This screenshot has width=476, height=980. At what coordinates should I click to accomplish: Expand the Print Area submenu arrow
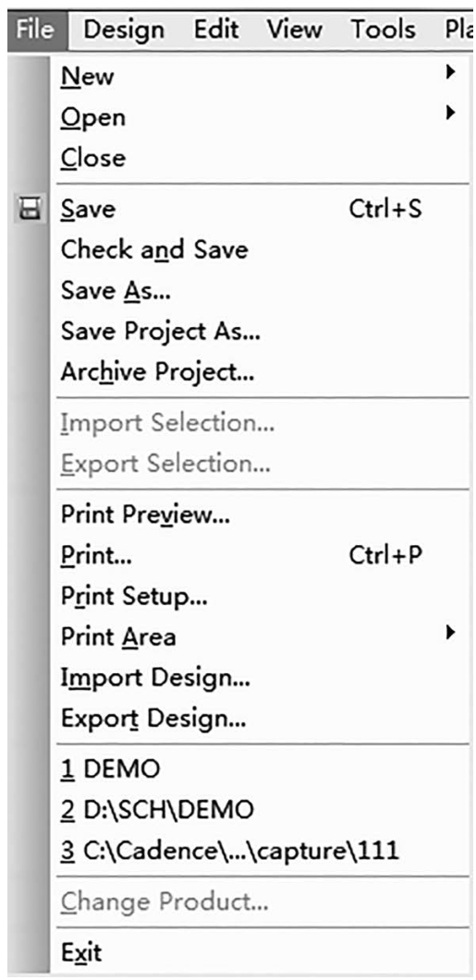[450, 633]
